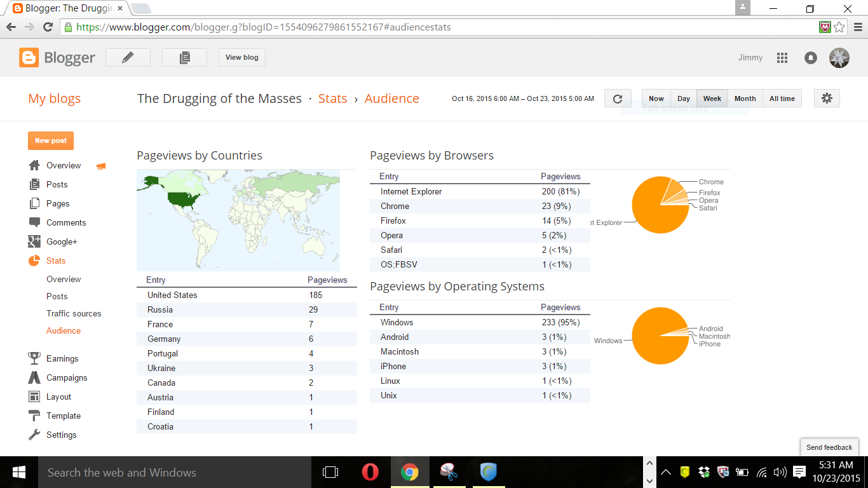Select the Month time range
The width and height of the screenshot is (868, 488).
[x=745, y=98]
